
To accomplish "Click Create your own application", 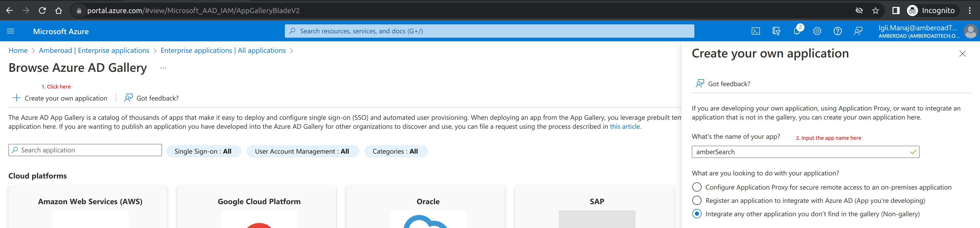I will tap(60, 98).
